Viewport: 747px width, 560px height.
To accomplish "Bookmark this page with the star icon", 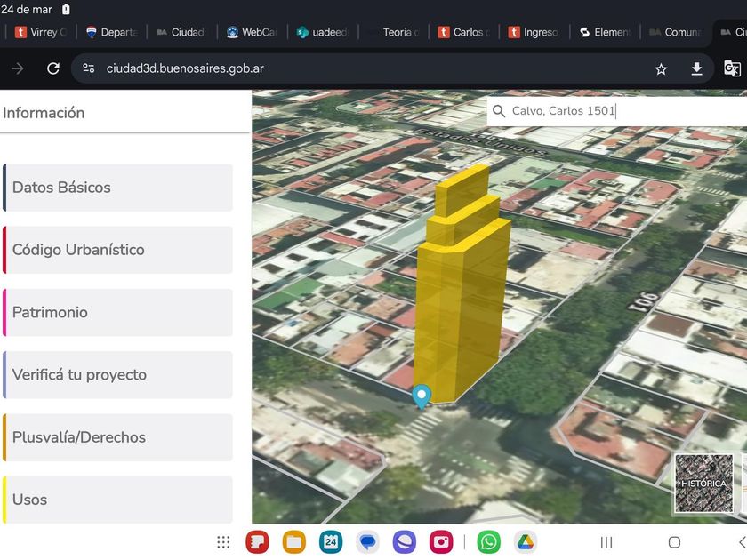I will point(661,68).
